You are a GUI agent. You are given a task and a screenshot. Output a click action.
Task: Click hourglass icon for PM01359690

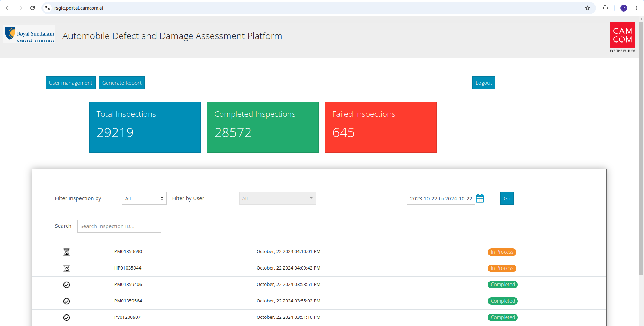click(x=67, y=252)
